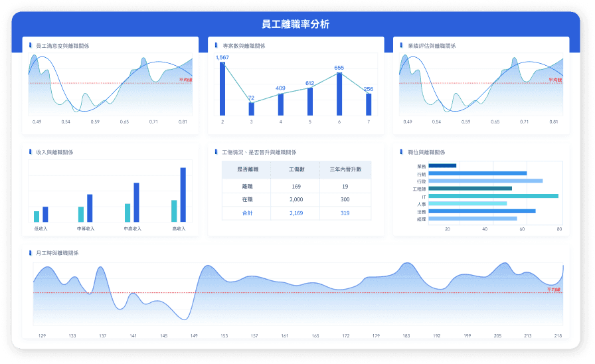Click the 300 cell in promotion column
Screen dimensions: 595x364
point(345,199)
